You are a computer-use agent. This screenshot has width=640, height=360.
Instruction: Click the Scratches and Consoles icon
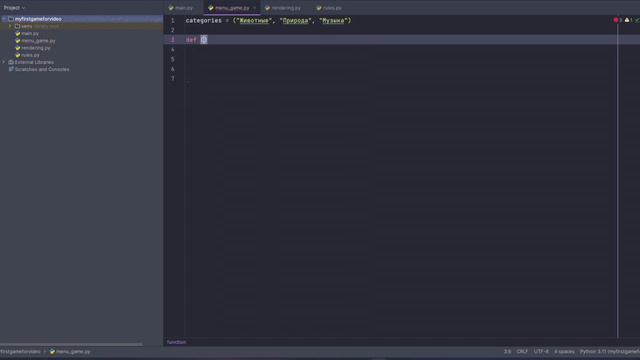(11, 69)
